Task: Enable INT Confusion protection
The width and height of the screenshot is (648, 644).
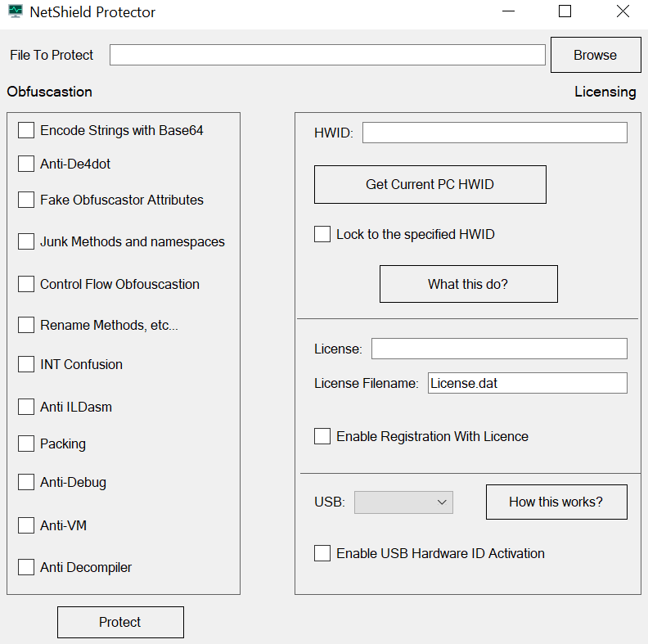Action: click(26, 364)
